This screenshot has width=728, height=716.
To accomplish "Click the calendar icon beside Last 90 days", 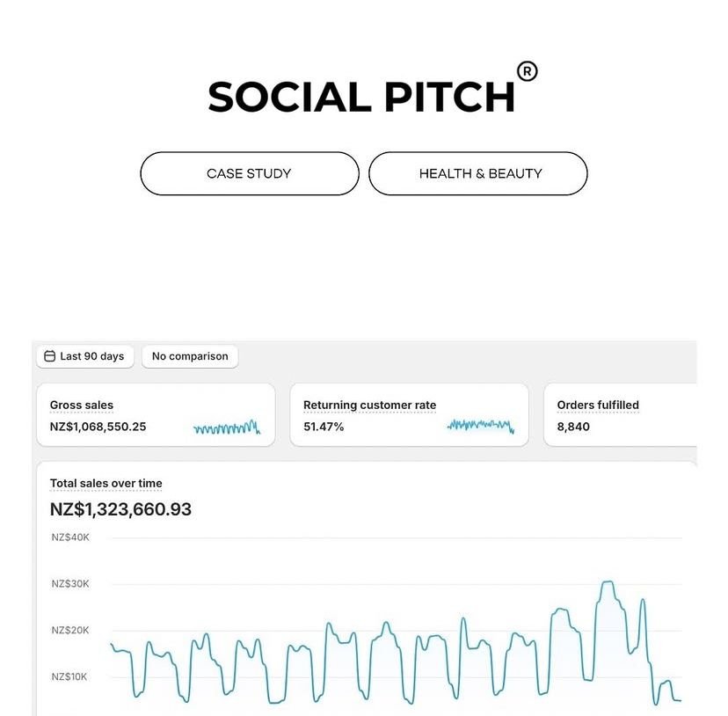I will tap(50, 356).
